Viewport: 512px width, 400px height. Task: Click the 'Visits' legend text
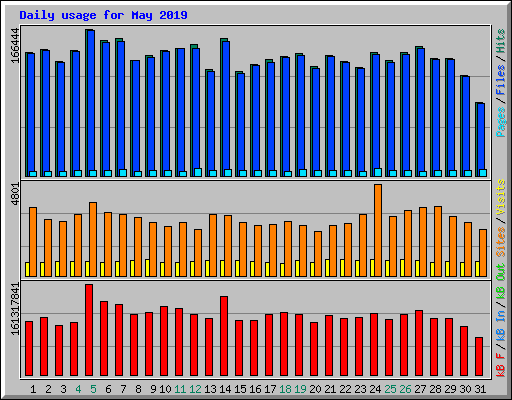pyautogui.click(x=501, y=197)
